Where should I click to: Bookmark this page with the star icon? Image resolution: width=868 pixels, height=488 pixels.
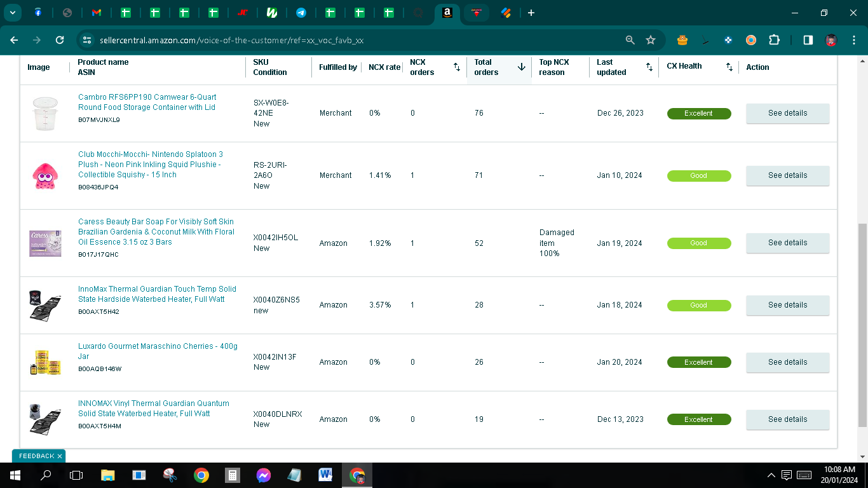pyautogui.click(x=651, y=40)
